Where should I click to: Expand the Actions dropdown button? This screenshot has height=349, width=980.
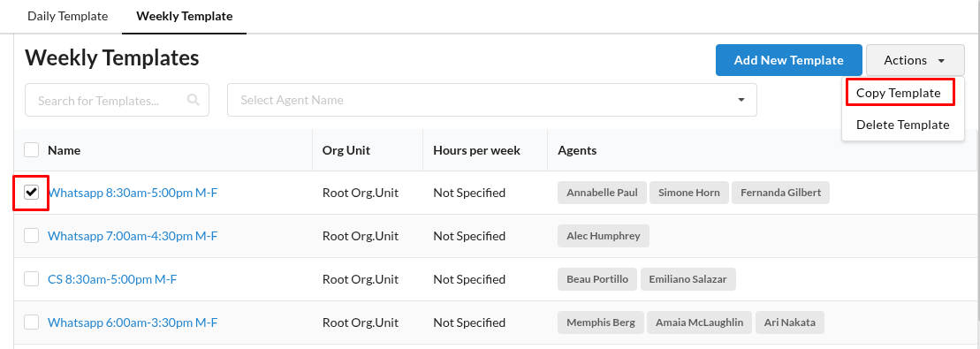coord(915,60)
